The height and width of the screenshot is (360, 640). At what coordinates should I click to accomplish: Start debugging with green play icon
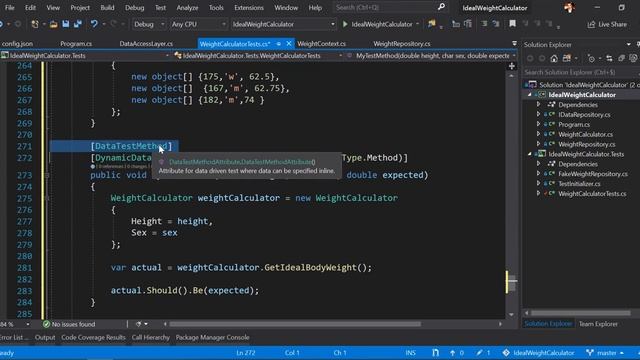345,24
